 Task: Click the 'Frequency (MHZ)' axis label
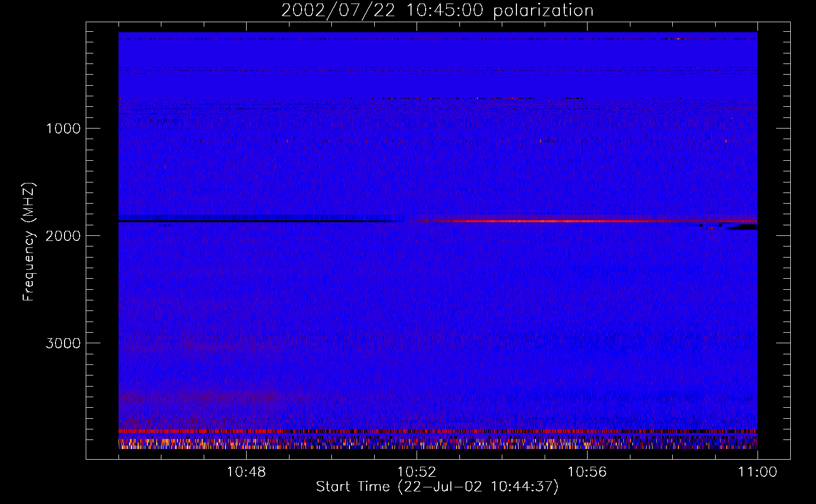coord(29,241)
